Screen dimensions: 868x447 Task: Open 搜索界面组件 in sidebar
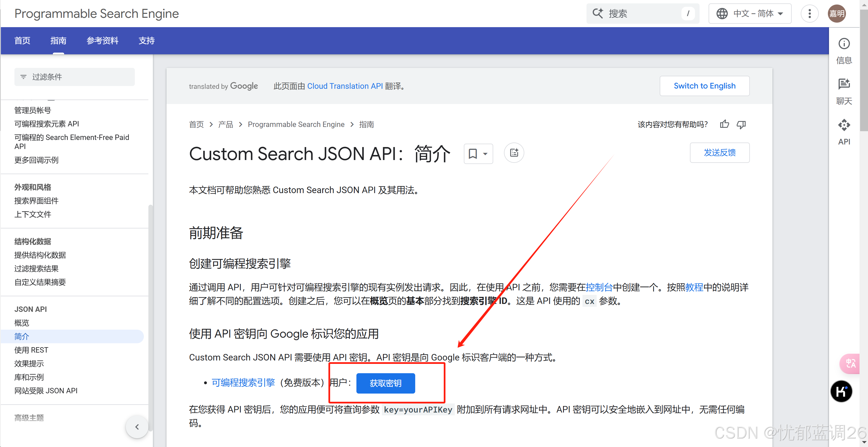(36, 200)
